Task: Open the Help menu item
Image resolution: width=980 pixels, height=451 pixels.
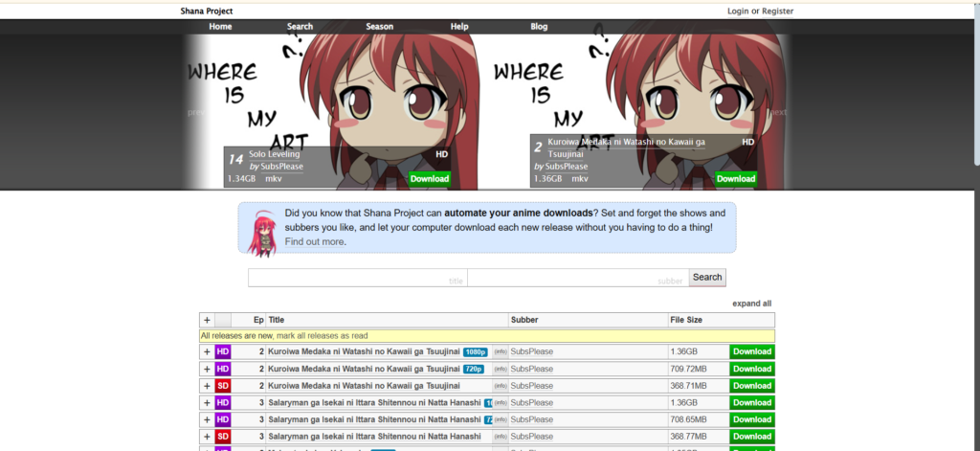Action: (x=459, y=26)
